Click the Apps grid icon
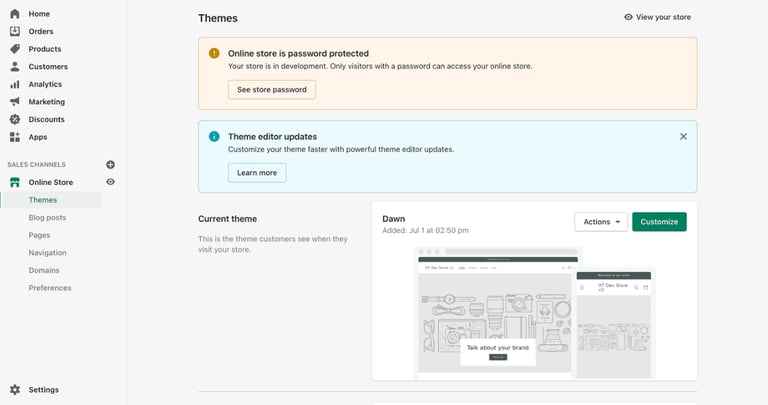The height and width of the screenshot is (405, 768). tap(15, 137)
